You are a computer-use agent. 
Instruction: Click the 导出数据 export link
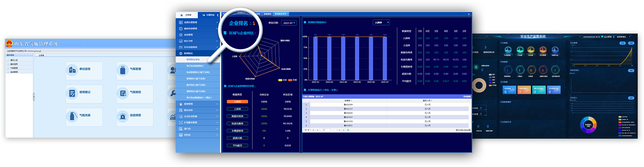click(x=467, y=96)
